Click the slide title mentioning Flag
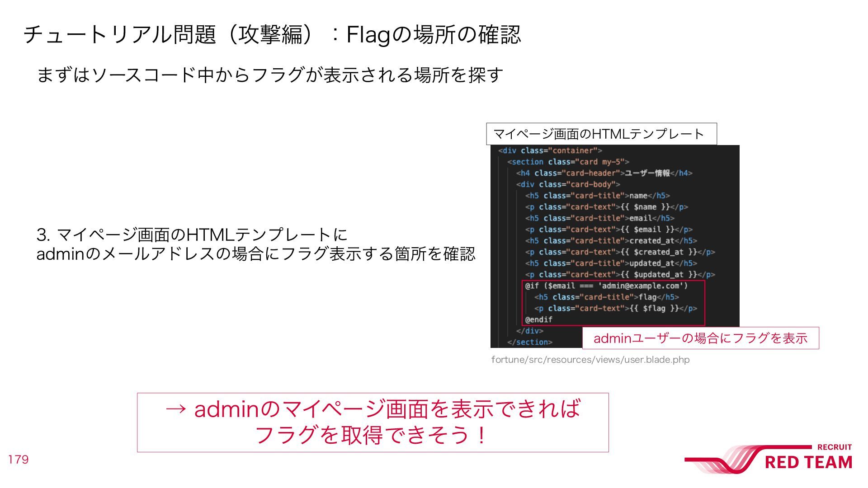Viewport: 868px width, 488px height. pos(272,35)
